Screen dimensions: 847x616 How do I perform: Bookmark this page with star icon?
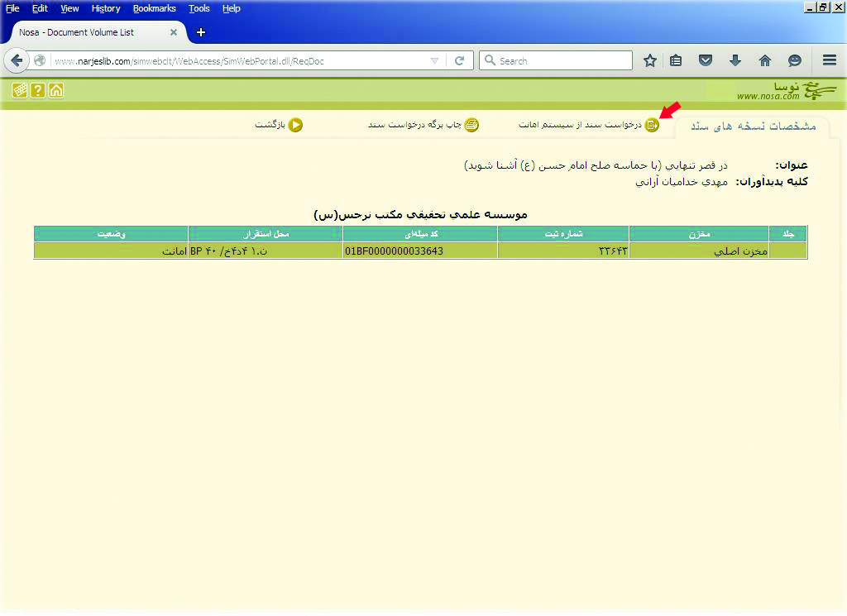pyautogui.click(x=650, y=60)
